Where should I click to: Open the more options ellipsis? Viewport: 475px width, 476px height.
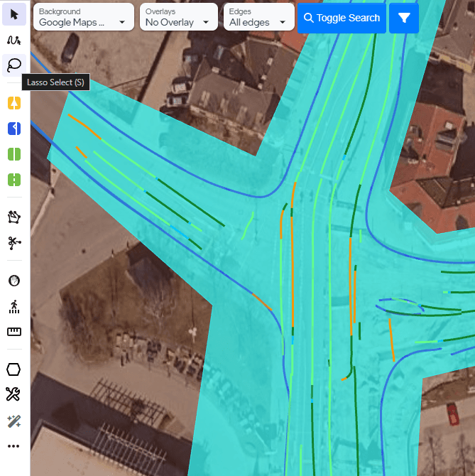point(14,446)
